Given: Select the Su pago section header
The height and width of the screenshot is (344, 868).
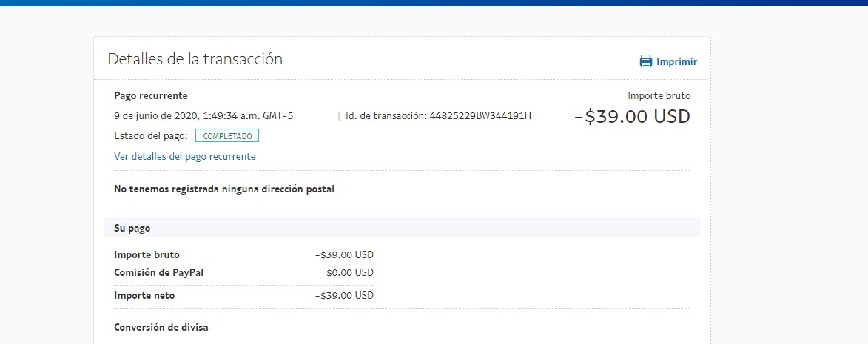Looking at the screenshot, I should click(x=402, y=228).
